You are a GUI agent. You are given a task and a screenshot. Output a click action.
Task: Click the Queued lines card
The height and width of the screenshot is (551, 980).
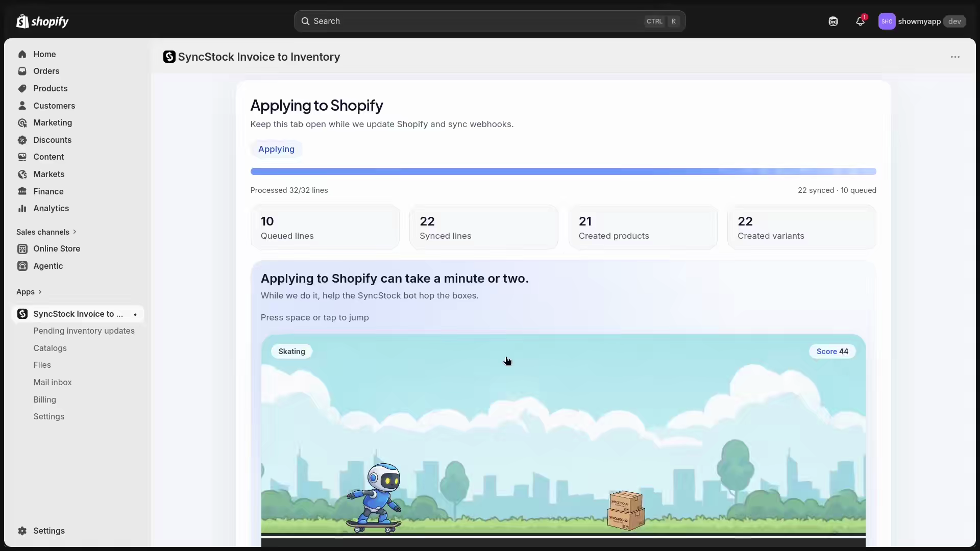click(x=325, y=228)
